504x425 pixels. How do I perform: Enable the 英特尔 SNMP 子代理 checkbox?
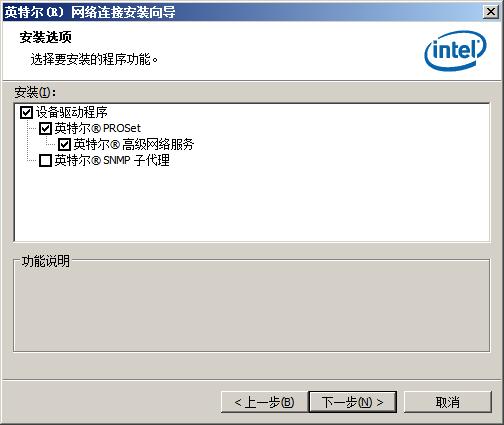45,160
